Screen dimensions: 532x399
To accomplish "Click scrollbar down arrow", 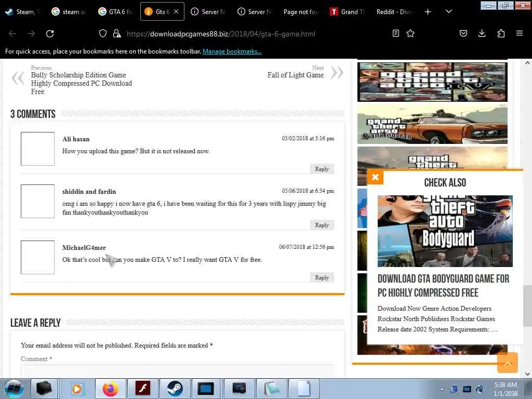I will coord(528,374).
